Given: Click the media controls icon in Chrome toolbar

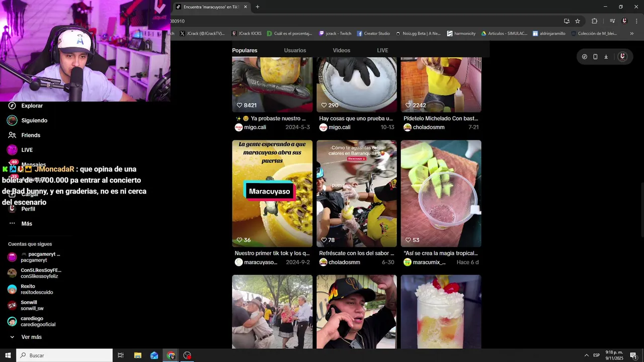Looking at the screenshot, I should 612,21.
